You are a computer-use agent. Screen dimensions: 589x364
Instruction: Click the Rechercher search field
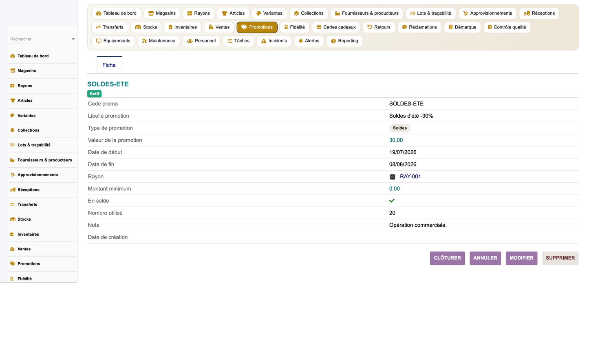coord(42,39)
